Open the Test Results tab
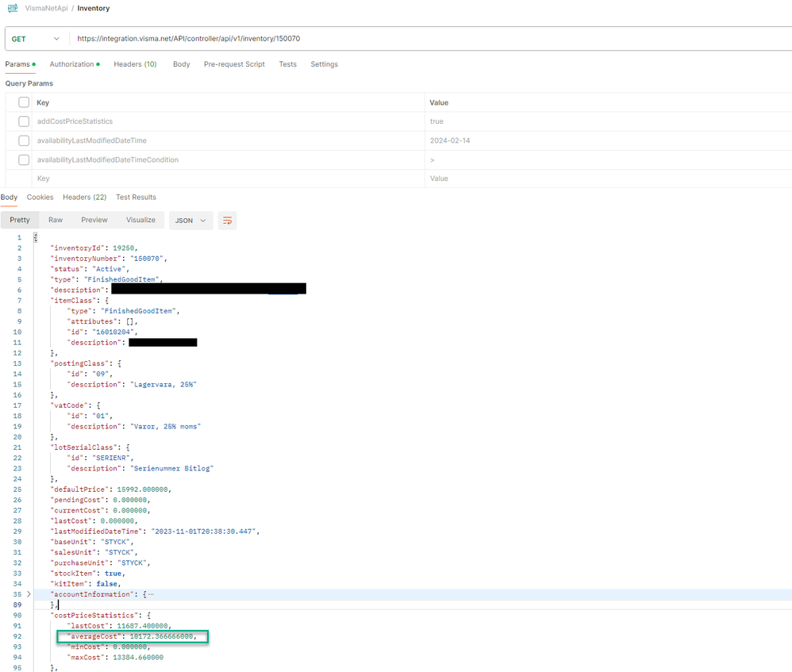Viewport: 792px width, 672px height. click(x=136, y=198)
